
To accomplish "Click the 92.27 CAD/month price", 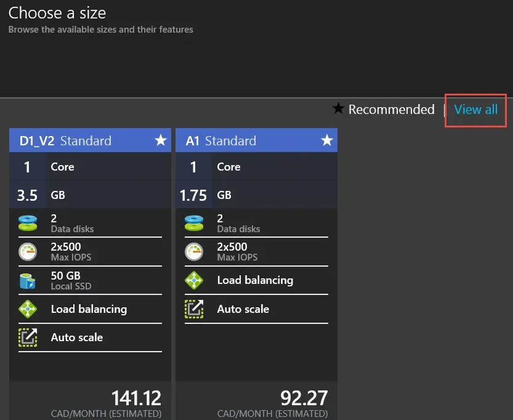I will [x=304, y=398].
